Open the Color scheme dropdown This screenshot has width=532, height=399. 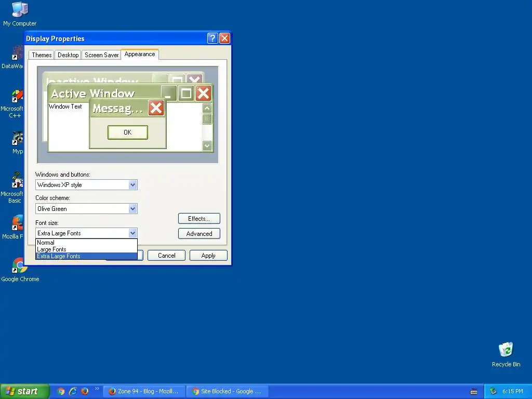point(132,209)
